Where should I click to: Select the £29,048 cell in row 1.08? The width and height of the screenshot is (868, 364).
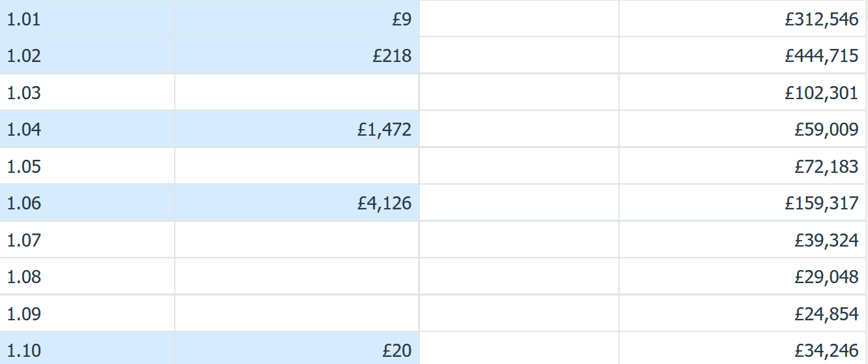click(743, 277)
